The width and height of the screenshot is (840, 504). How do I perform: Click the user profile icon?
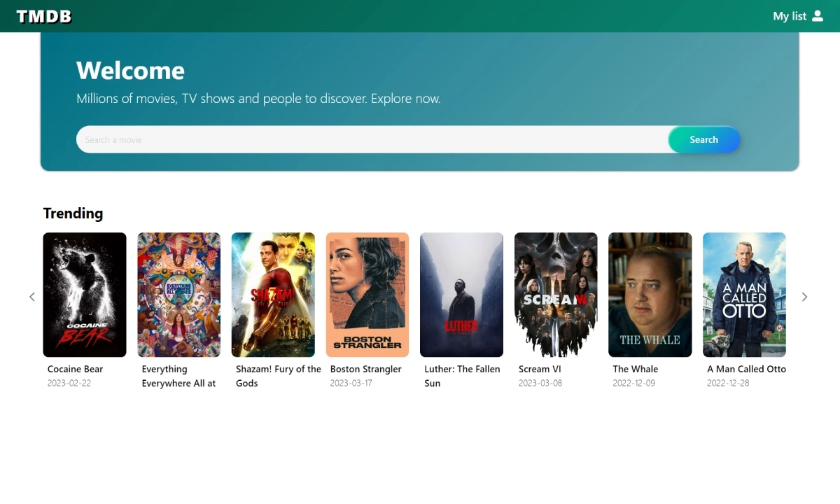(x=818, y=15)
